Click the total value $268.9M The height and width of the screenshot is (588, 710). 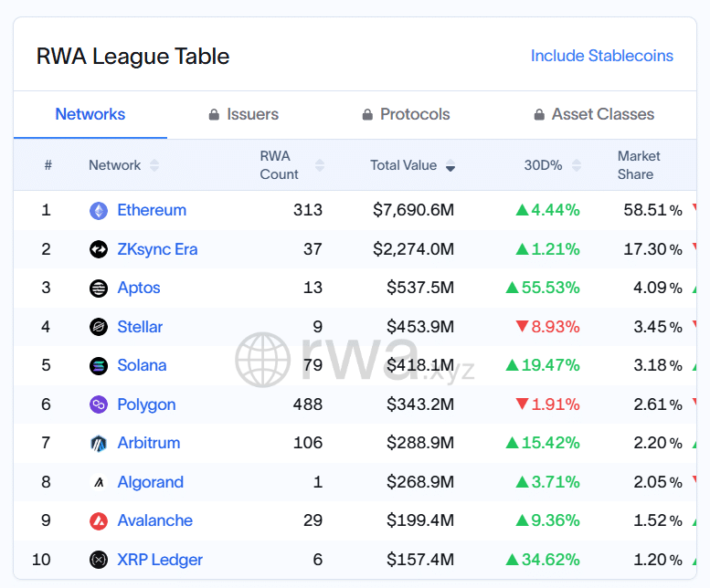pos(420,482)
